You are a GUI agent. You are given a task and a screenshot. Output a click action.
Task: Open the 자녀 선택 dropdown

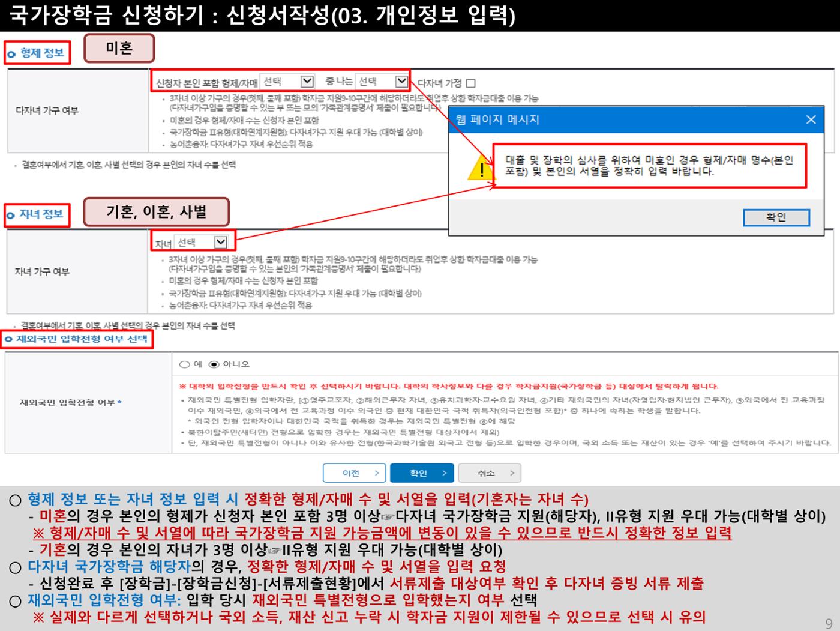pyautogui.click(x=201, y=242)
